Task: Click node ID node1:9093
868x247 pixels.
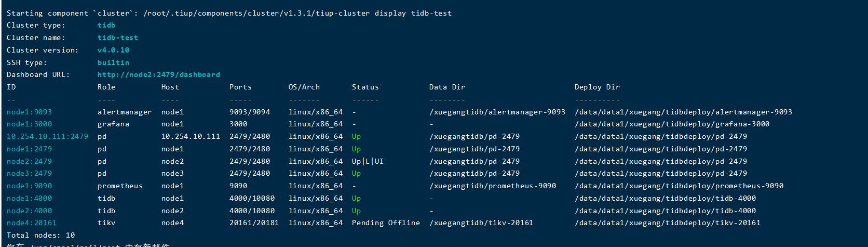Action: point(29,112)
